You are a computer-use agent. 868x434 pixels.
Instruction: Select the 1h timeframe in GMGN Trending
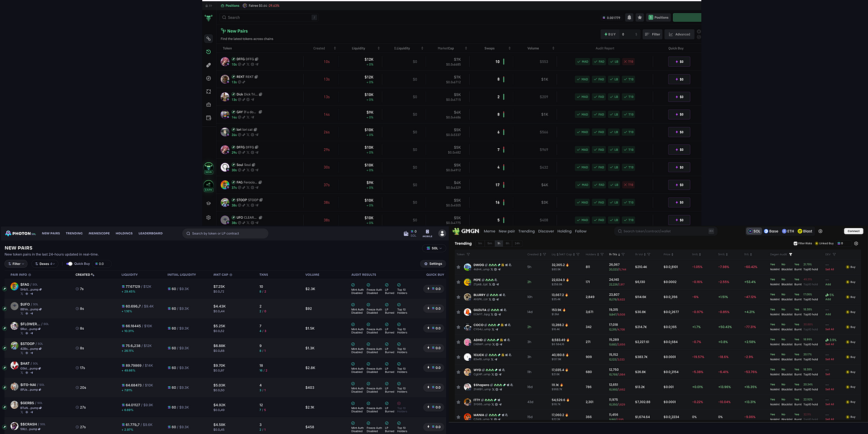pos(499,244)
